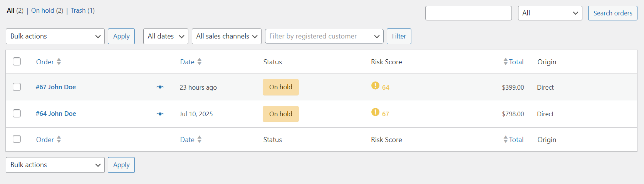Screen dimensions: 644x184
Task: Expand the All dates filter
Action: pyautogui.click(x=166, y=36)
